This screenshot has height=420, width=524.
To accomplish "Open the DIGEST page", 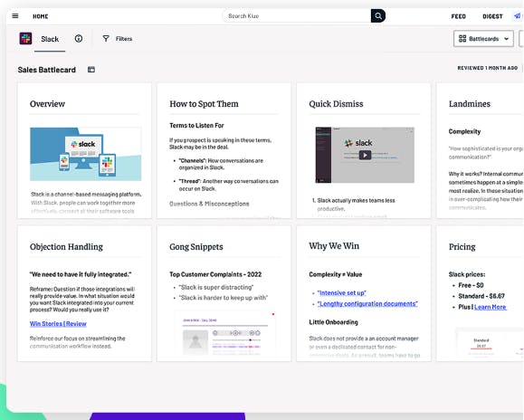I will tap(492, 16).
